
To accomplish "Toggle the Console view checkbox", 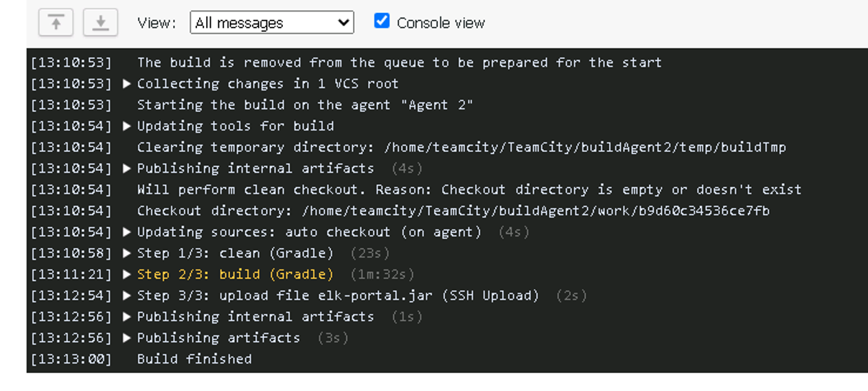I will click(x=382, y=21).
